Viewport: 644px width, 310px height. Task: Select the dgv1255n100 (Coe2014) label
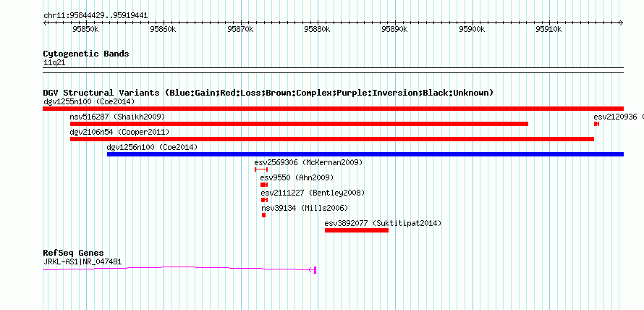tap(89, 101)
